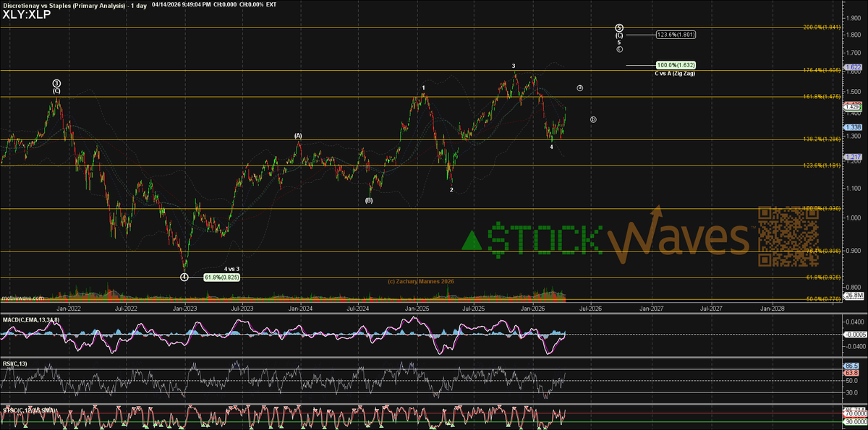Select the circled 4 wave label at the Jan-2023 low
The image size is (868, 430).
(x=184, y=277)
